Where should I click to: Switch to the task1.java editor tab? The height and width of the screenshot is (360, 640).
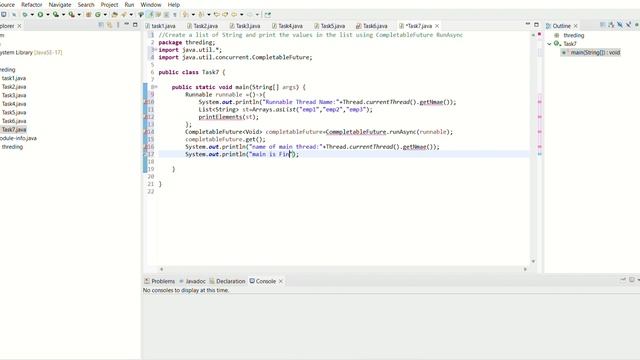pos(160,26)
